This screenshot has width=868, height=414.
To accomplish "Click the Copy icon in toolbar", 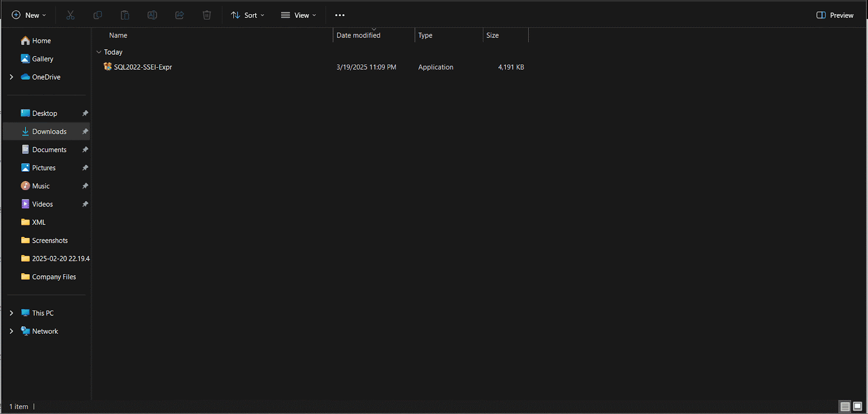I will point(98,15).
